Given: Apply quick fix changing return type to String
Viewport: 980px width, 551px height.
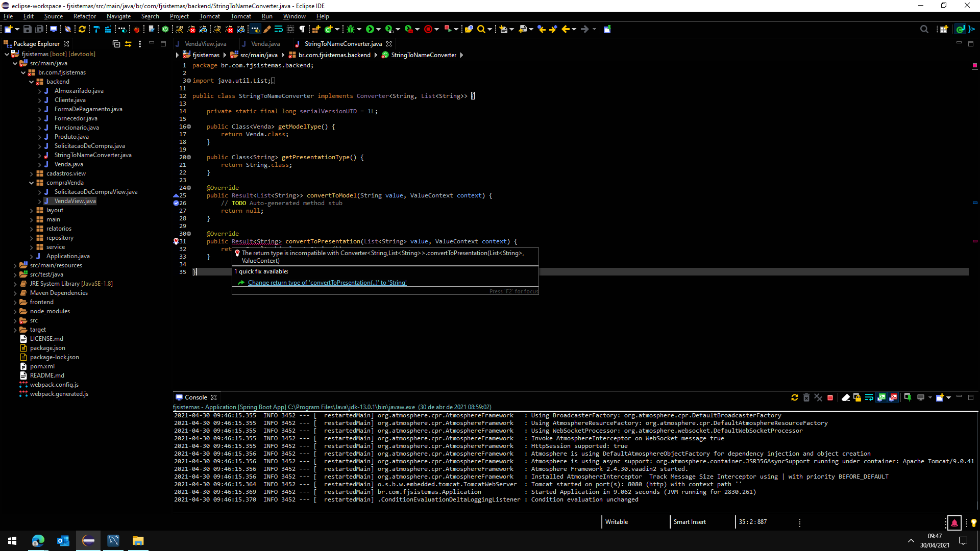Looking at the screenshot, I should [327, 283].
